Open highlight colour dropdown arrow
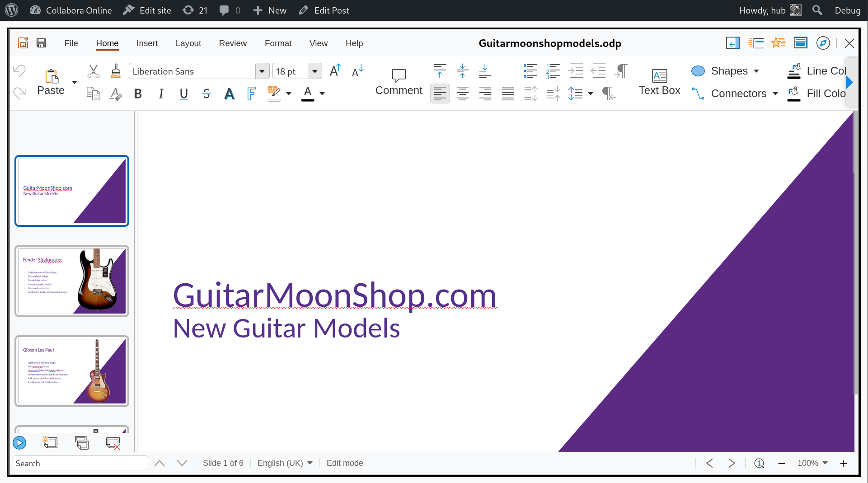 [x=289, y=94]
